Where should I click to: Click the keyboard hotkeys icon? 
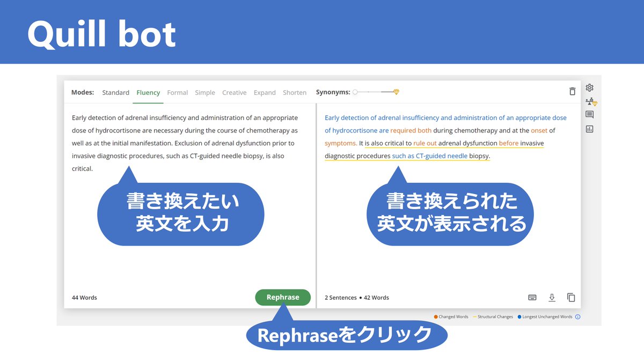[x=532, y=298]
